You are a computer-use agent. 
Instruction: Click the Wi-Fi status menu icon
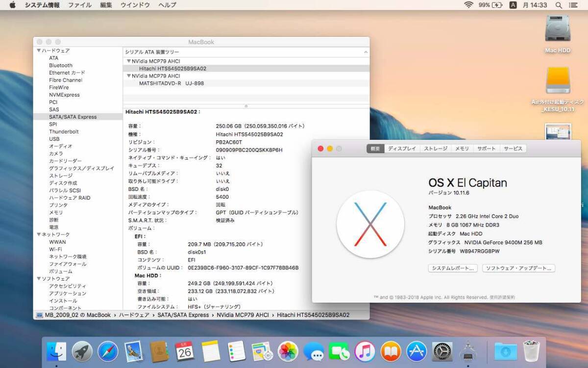[x=468, y=5]
